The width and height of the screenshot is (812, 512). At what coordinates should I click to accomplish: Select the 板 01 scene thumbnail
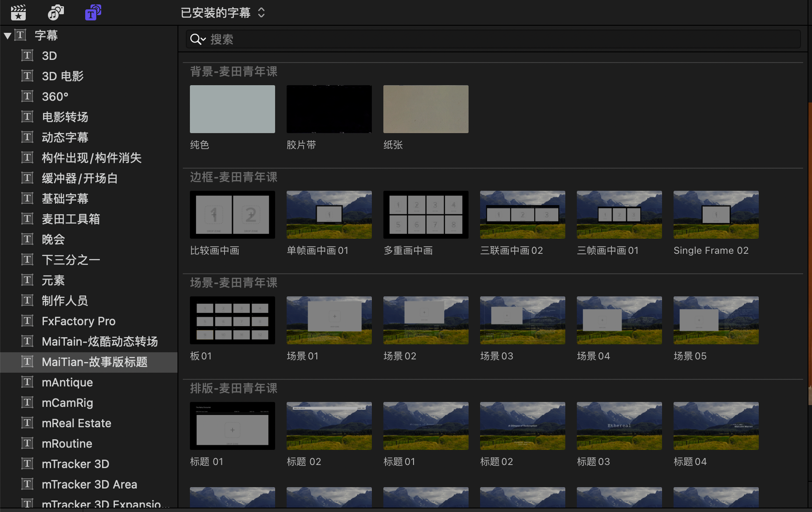pos(233,320)
